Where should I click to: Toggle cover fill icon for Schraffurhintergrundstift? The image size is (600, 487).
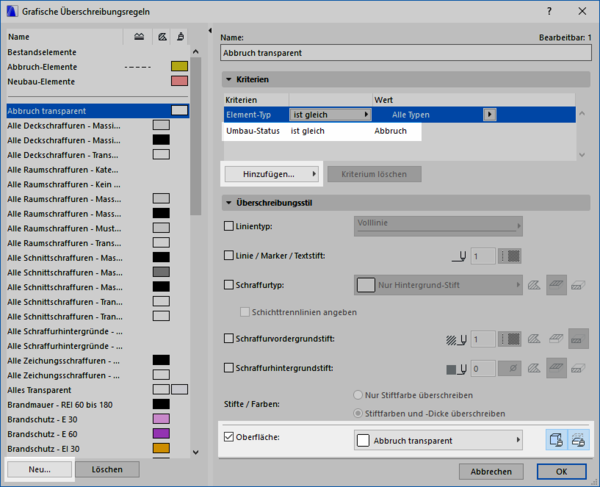[x=556, y=368]
